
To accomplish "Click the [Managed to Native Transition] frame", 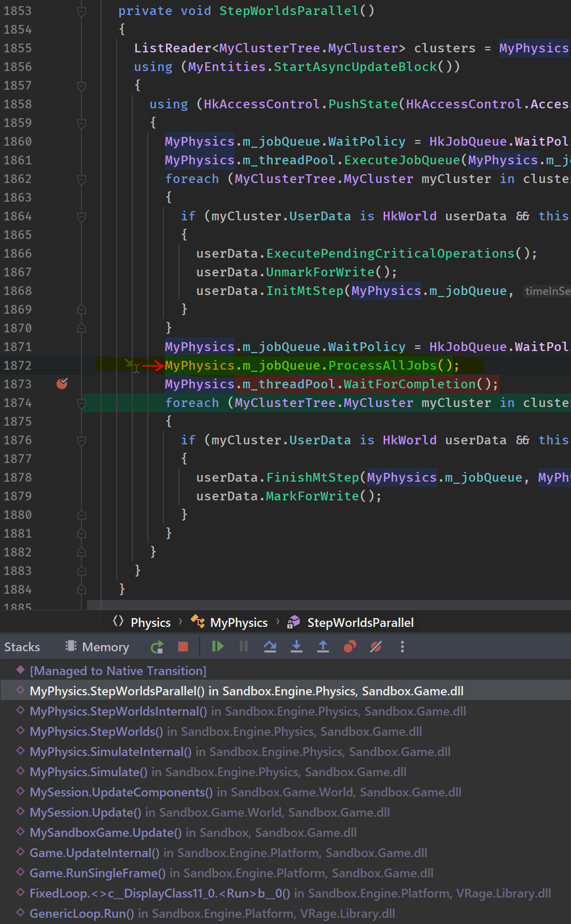I will pos(118,671).
